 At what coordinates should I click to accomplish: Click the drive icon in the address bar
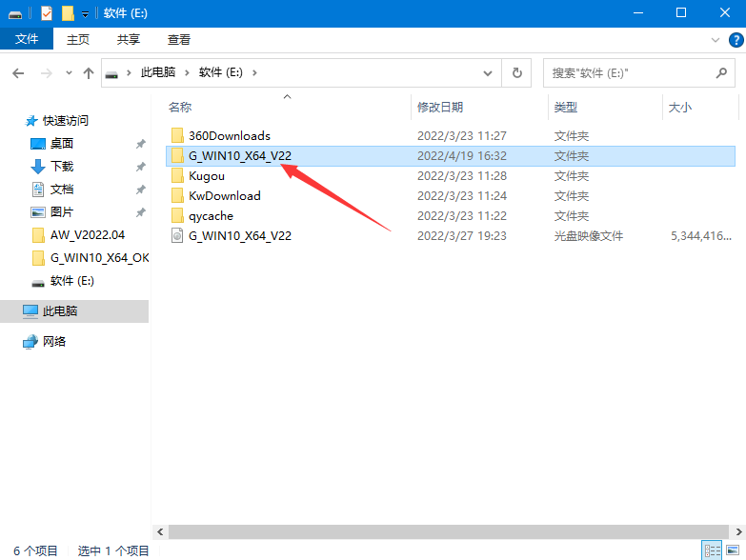111,73
